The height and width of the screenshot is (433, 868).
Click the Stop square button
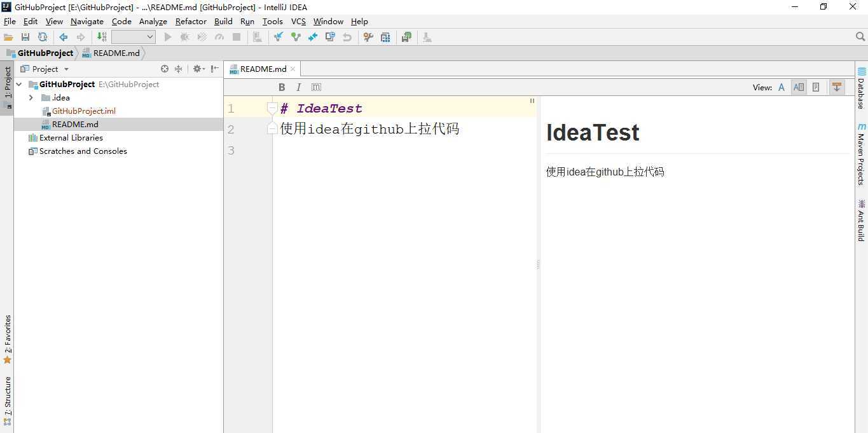tap(237, 38)
